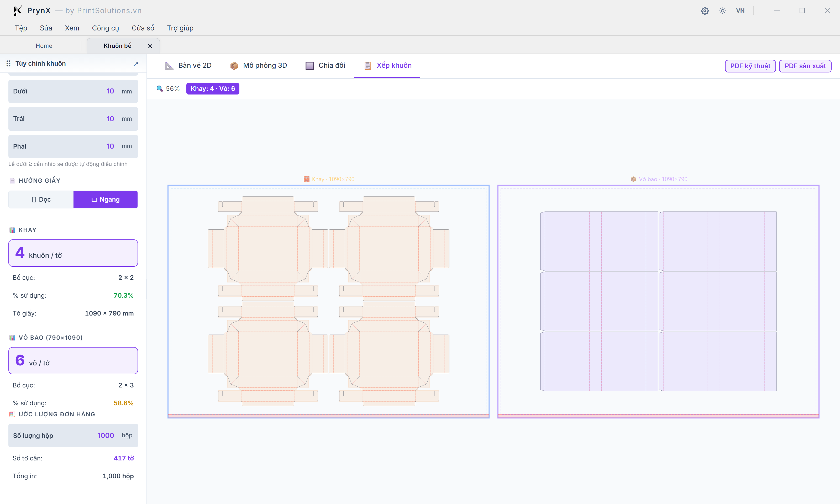Image resolution: width=840 pixels, height=504 pixels.
Task: Click the Vỏ bao sheet label icon
Action: click(633, 179)
